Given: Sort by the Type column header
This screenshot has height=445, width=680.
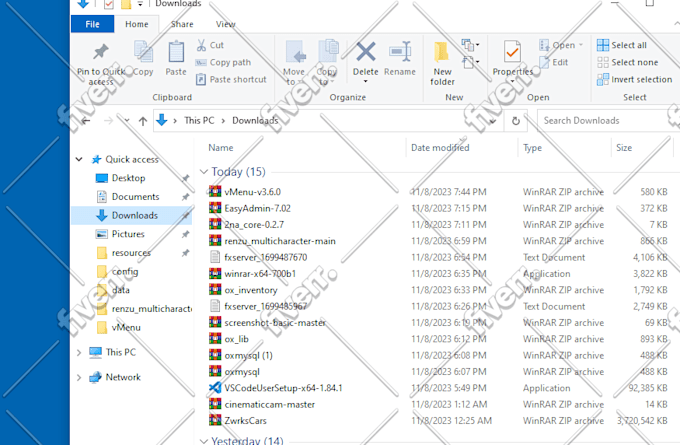Looking at the screenshot, I should [x=533, y=148].
